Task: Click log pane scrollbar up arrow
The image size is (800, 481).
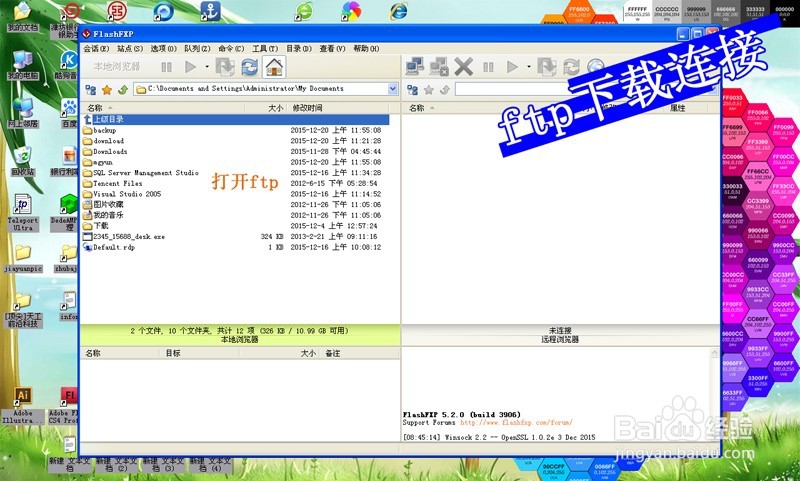Action: click(x=714, y=353)
